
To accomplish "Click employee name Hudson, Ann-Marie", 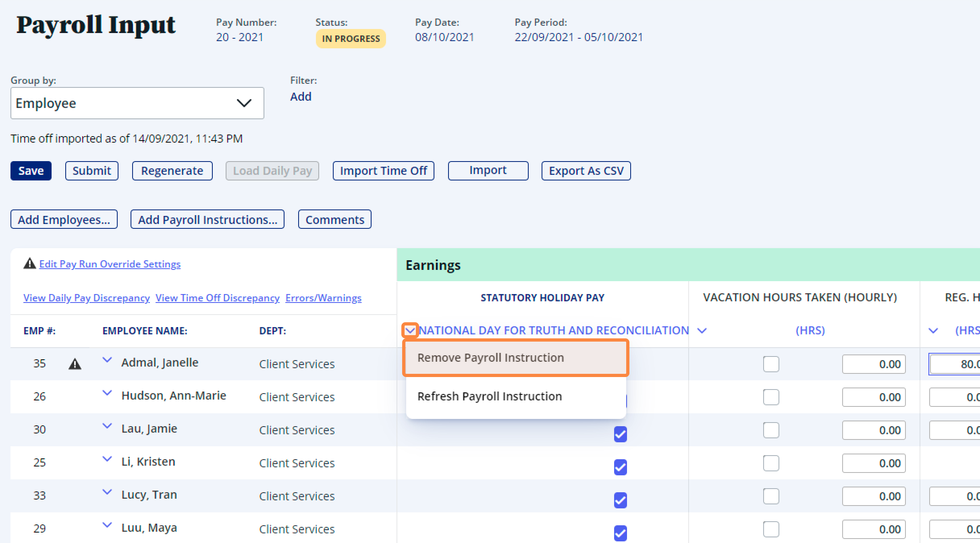I will 174,396.
